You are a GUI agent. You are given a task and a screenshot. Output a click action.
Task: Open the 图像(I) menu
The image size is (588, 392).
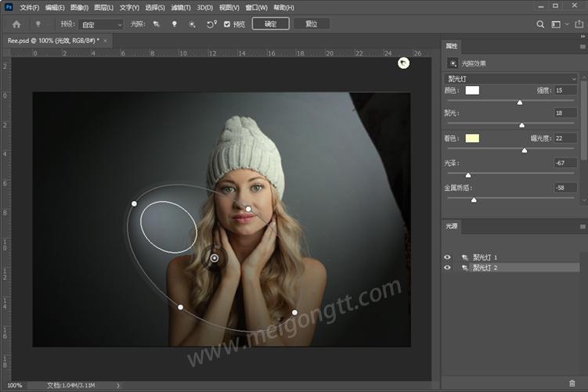[x=80, y=8]
